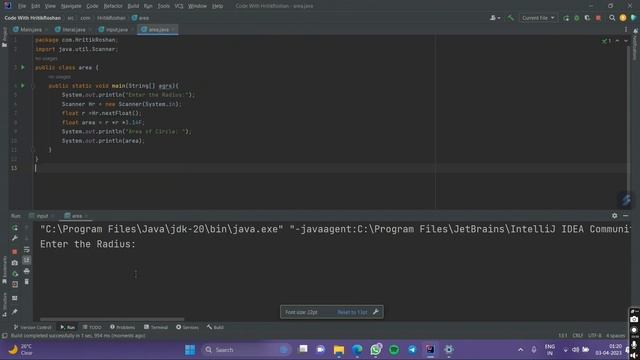The height and width of the screenshot is (360, 640).
Task: Open the Tools menu
Action: tap(163, 6)
